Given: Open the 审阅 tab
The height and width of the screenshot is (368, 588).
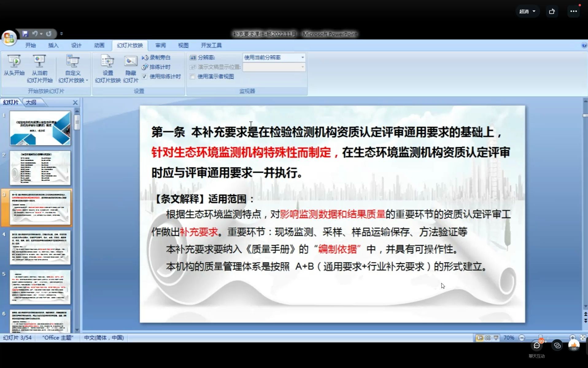Looking at the screenshot, I should [x=160, y=45].
